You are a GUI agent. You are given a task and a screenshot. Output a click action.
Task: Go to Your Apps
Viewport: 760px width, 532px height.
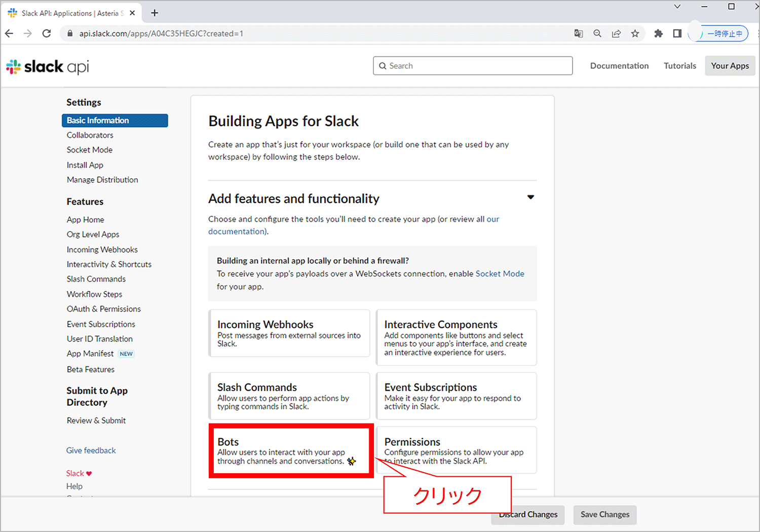tap(730, 66)
